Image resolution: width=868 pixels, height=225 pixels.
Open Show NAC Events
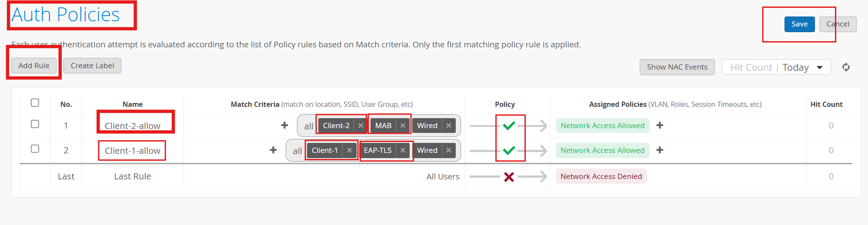tap(677, 67)
